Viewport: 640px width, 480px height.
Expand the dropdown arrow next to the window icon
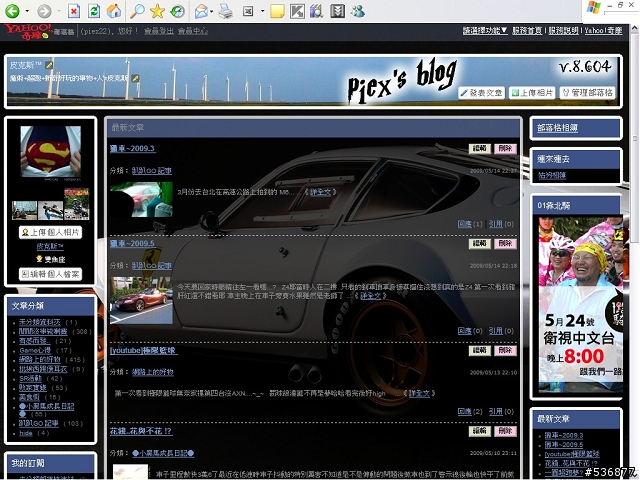pyautogui.click(x=262, y=11)
